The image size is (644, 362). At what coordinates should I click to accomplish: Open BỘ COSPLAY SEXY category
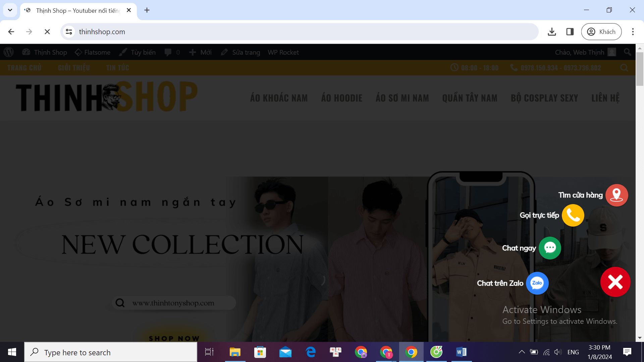coord(544,98)
